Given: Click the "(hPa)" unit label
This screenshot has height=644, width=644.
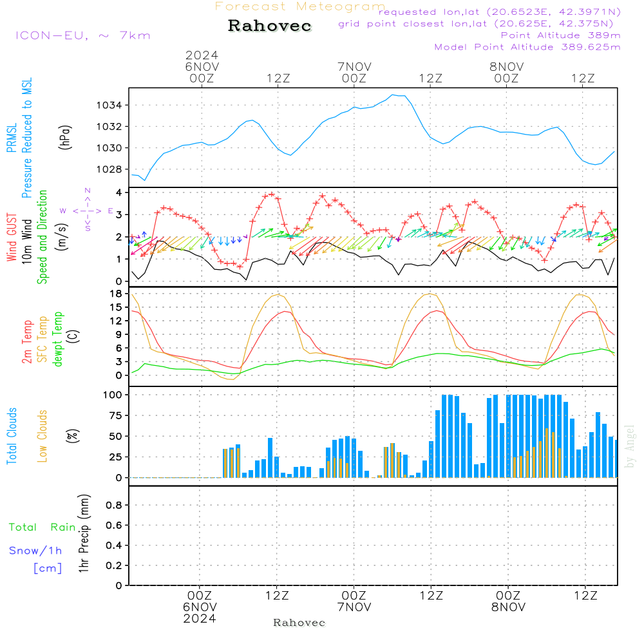Looking at the screenshot, I should [x=65, y=138].
